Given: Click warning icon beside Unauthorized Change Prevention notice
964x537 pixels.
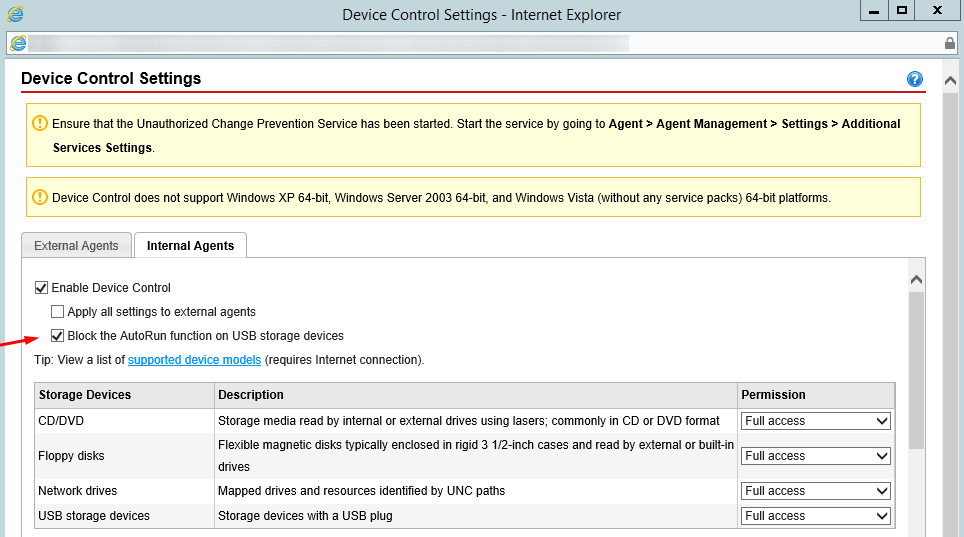Looking at the screenshot, I should point(40,123).
